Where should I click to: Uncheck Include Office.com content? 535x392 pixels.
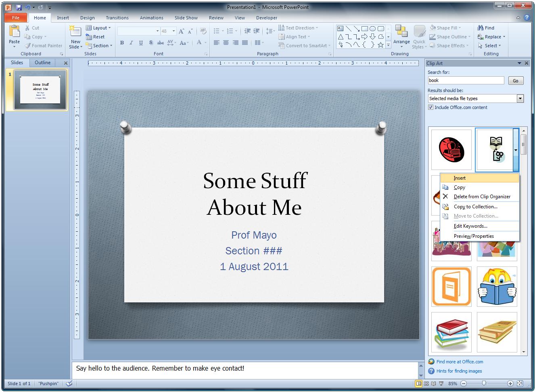(x=431, y=107)
